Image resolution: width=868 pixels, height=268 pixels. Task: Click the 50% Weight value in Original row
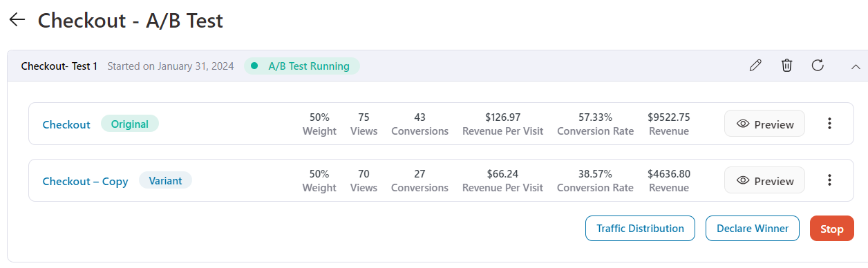pyautogui.click(x=319, y=117)
